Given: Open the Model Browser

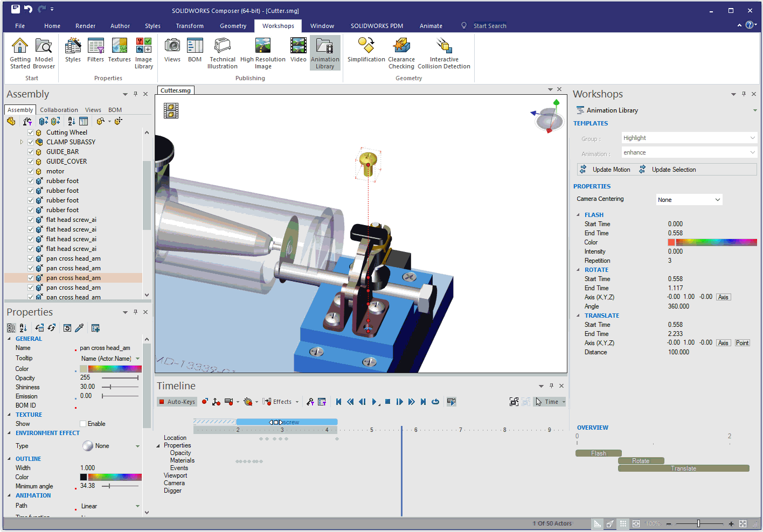Looking at the screenshot, I should click(x=44, y=54).
